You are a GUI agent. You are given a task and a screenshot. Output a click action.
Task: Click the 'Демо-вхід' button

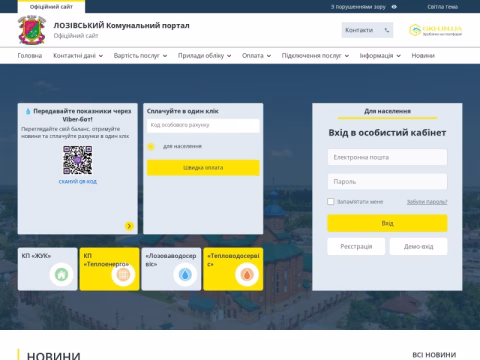point(419,246)
